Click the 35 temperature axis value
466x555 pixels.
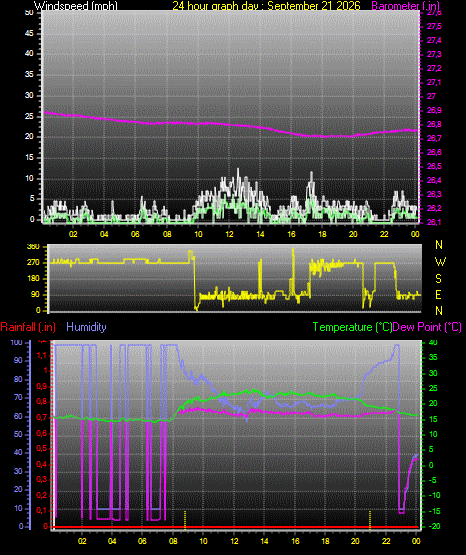pyautogui.click(x=433, y=357)
